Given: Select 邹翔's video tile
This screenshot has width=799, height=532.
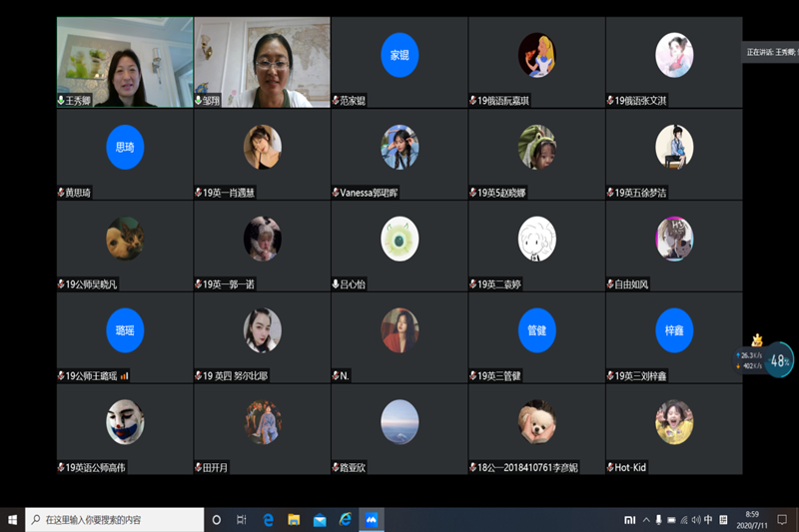Looking at the screenshot, I should pyautogui.click(x=262, y=62).
